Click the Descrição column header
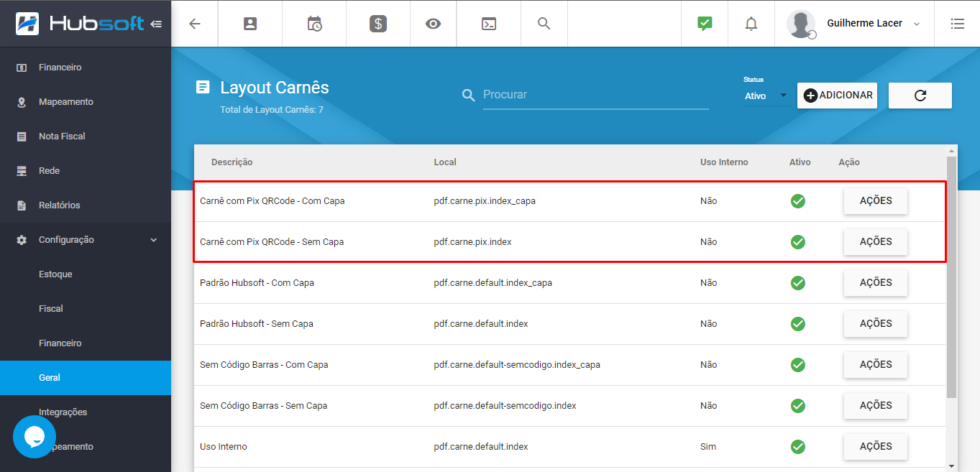Screen dimensions: 980x472 point(232,162)
